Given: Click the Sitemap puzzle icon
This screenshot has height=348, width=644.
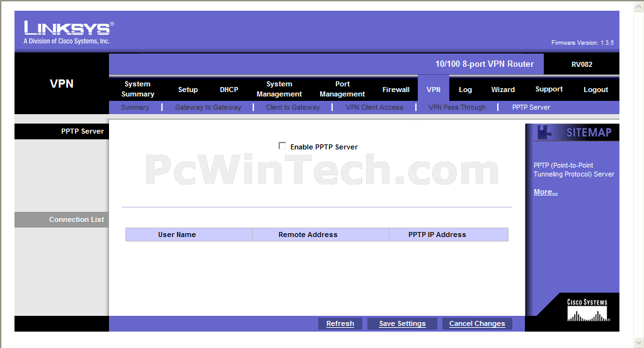Looking at the screenshot, I should point(545,132).
